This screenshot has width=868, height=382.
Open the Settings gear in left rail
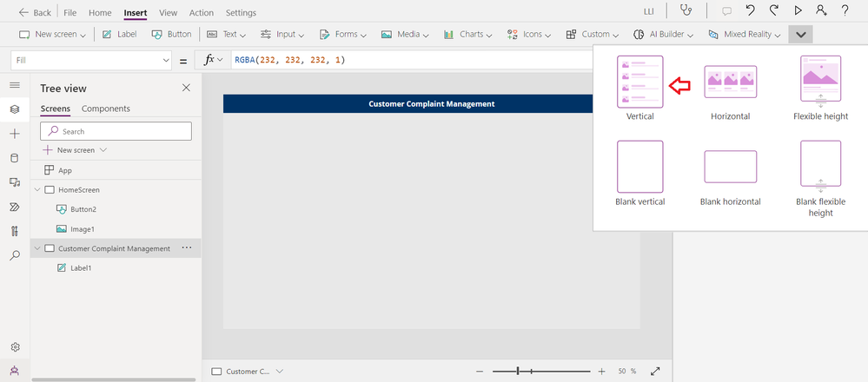click(x=15, y=347)
